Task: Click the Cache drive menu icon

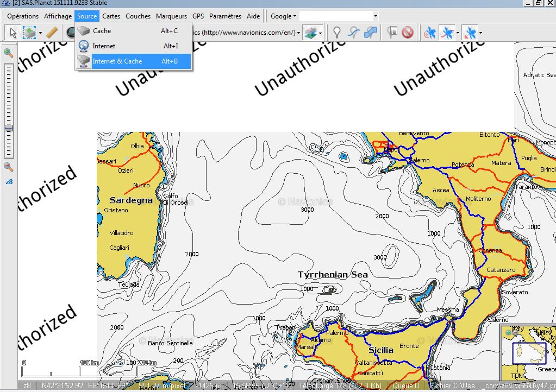Action: pyautogui.click(x=84, y=31)
